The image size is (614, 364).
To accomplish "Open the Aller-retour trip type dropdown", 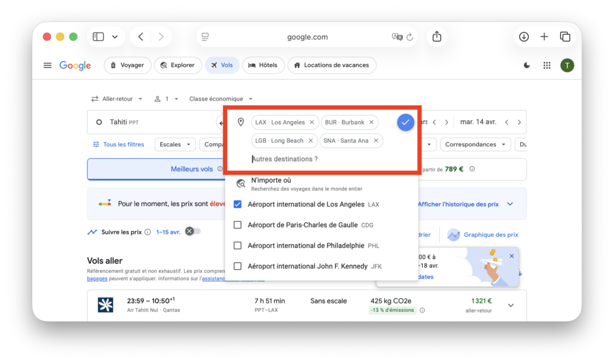I will 117,99.
